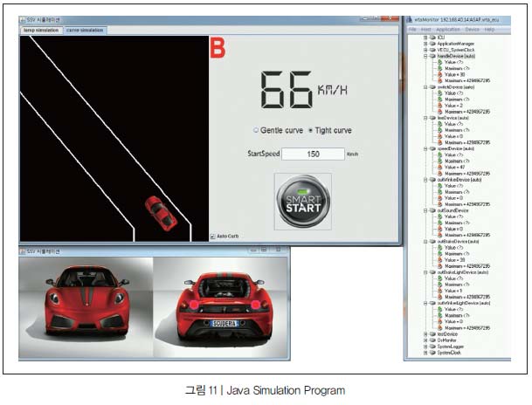Click orange icon of switchDevice Value = 2

click(x=439, y=106)
